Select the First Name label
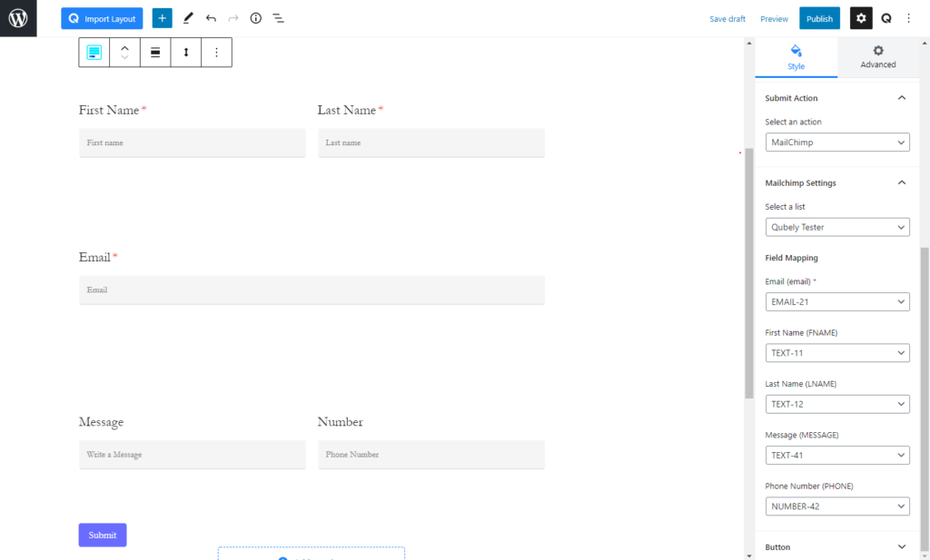Viewport: 930px width, 560px height. [109, 110]
